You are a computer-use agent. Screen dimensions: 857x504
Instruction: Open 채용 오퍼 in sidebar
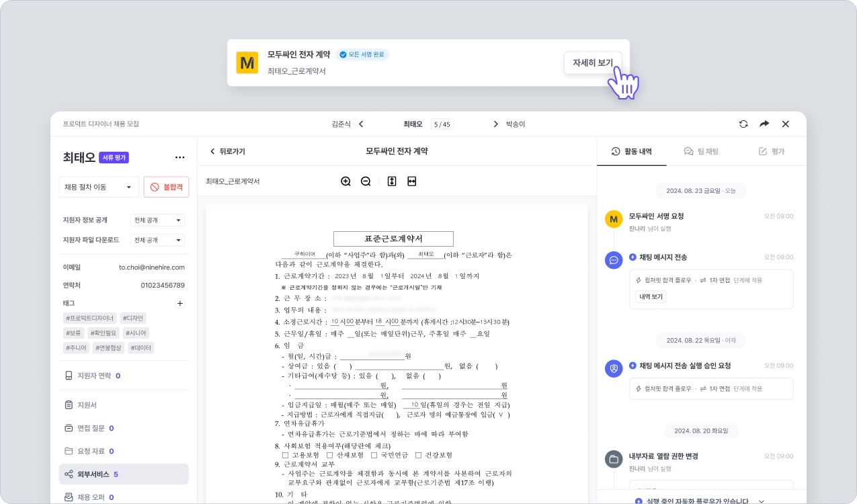click(124, 497)
